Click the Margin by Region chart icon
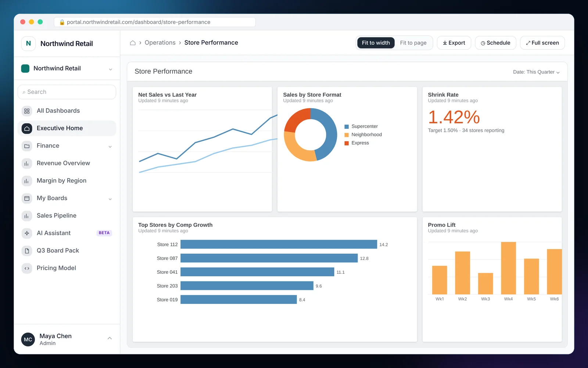Viewport: 588px width, 368px height. (x=27, y=181)
